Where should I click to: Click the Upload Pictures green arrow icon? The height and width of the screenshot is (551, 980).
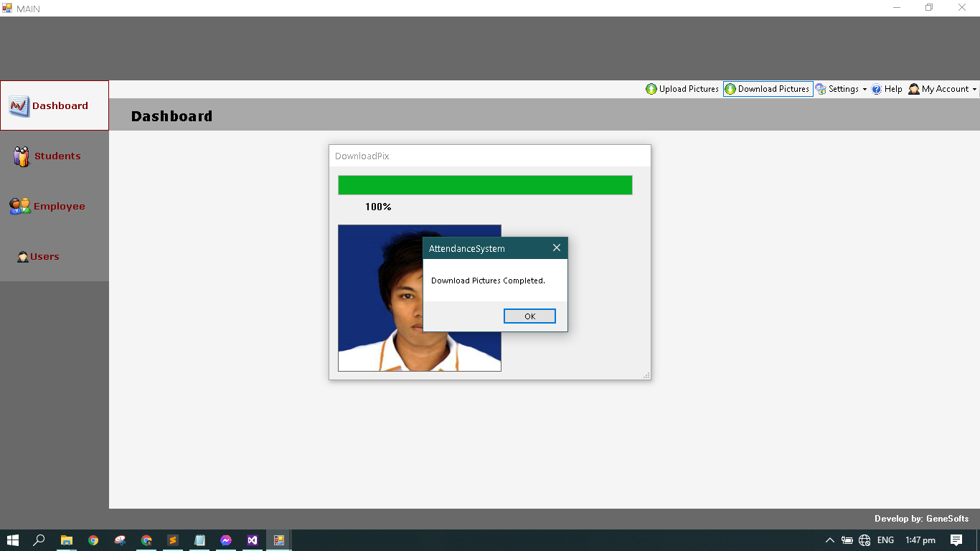coord(651,89)
